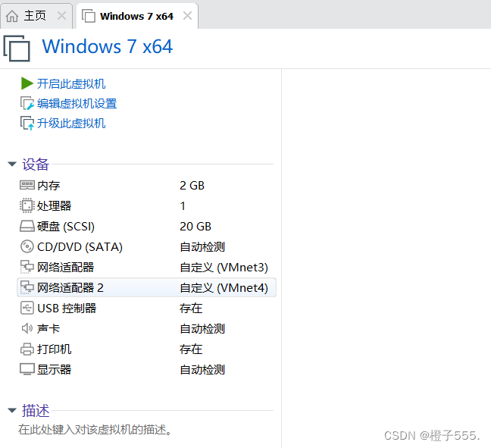491x448 pixels.
Task: Select 硬盘 (SCSI) device
Action: pyautogui.click(x=65, y=227)
